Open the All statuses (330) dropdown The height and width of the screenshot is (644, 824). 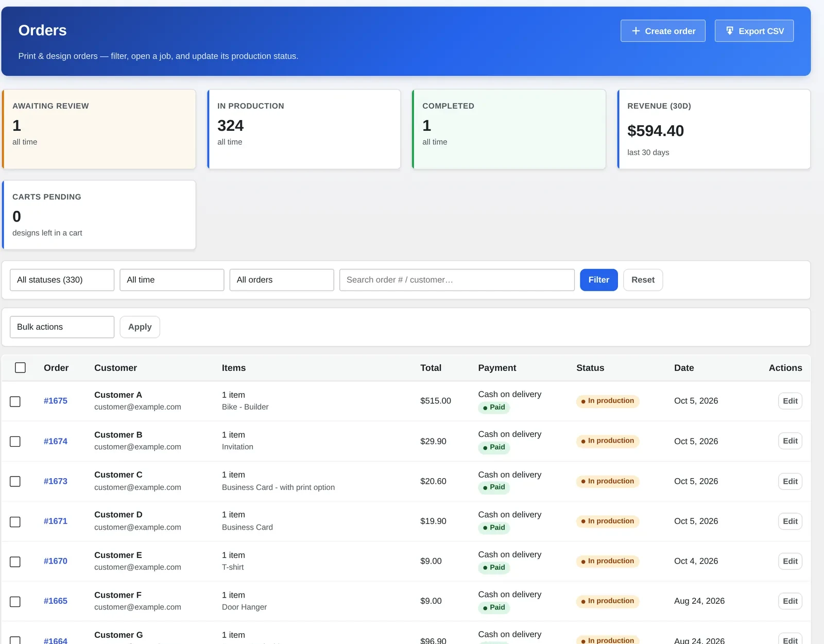(62, 280)
